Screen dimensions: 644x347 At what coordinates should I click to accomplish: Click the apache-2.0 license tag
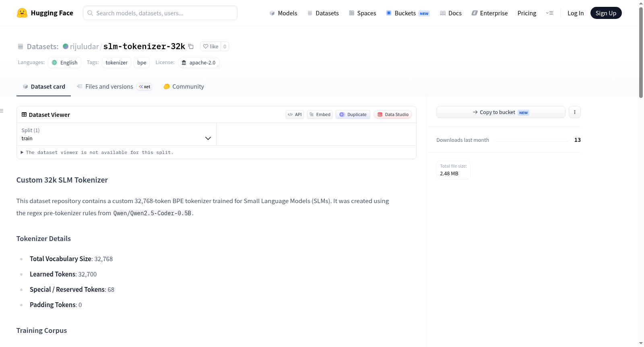(x=199, y=62)
